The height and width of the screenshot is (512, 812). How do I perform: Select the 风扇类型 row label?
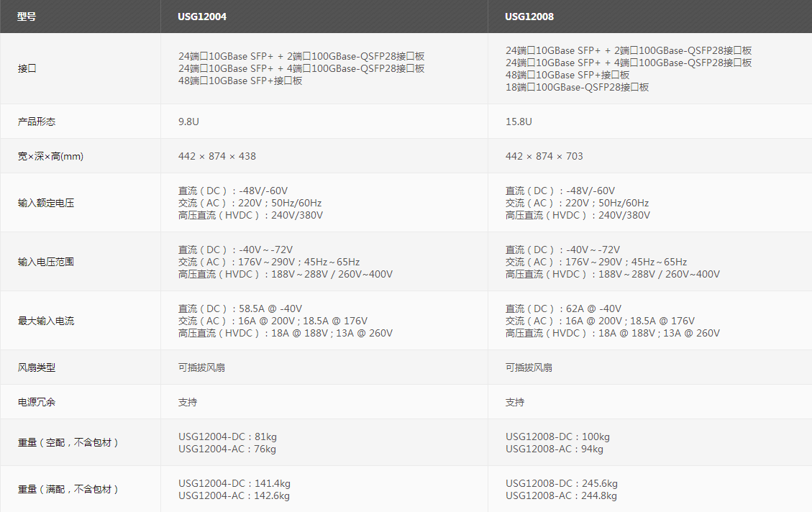point(36,367)
